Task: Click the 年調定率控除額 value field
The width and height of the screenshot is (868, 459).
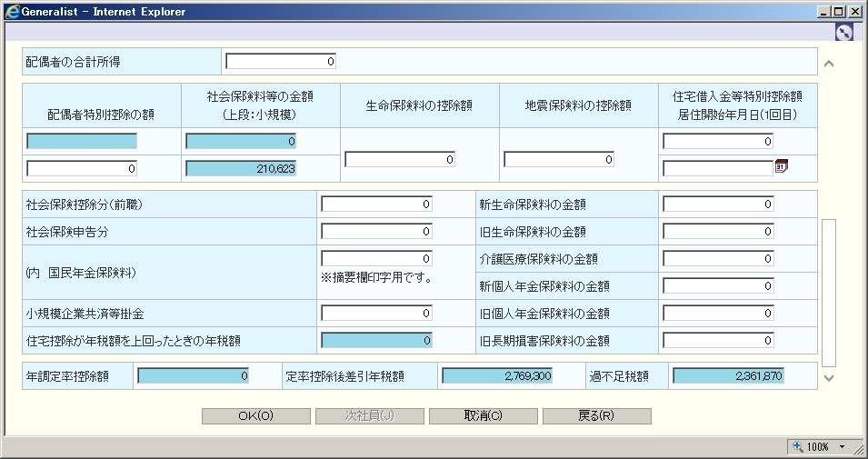Action: coord(193,376)
